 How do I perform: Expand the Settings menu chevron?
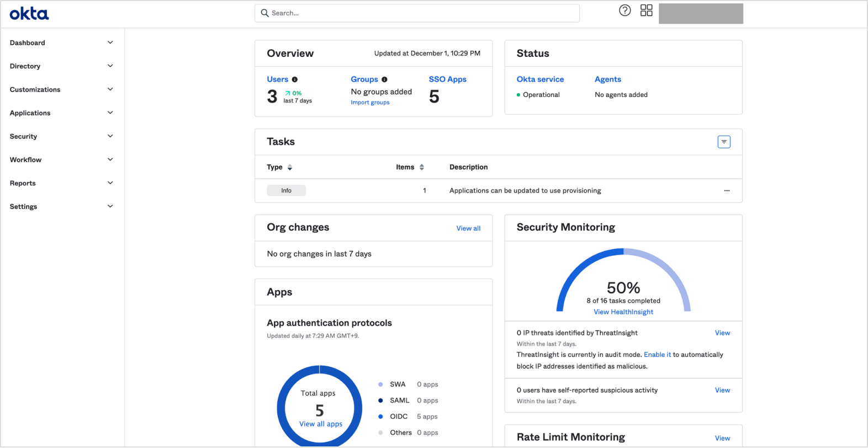(x=110, y=206)
